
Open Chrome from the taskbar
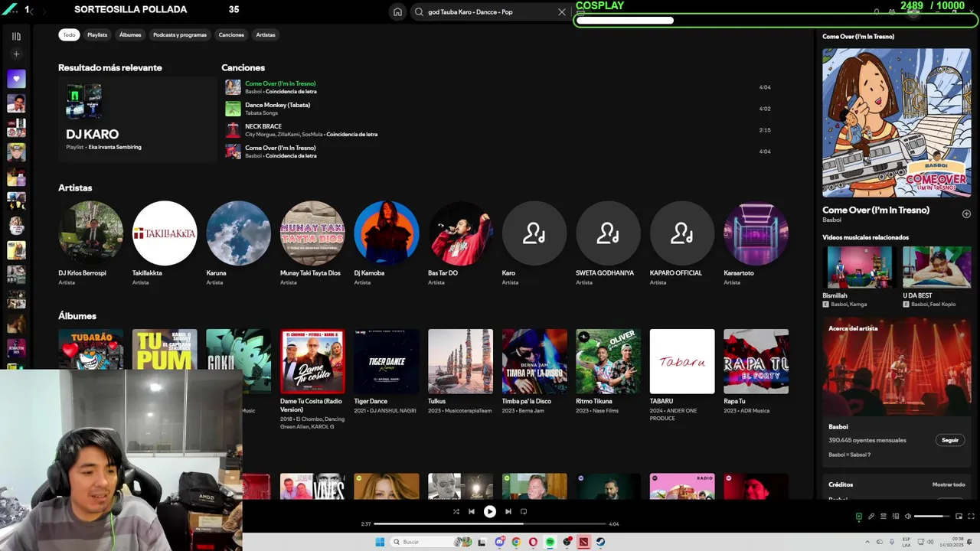click(516, 542)
